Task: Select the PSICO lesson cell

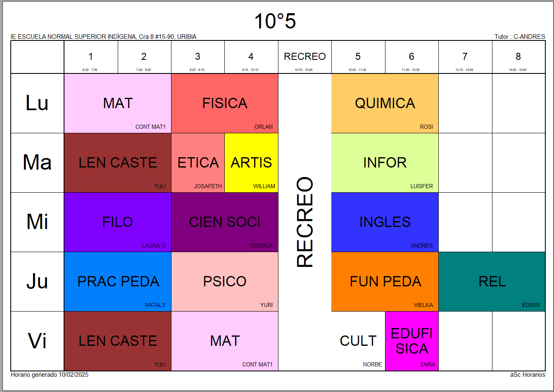Action: pyautogui.click(x=225, y=281)
